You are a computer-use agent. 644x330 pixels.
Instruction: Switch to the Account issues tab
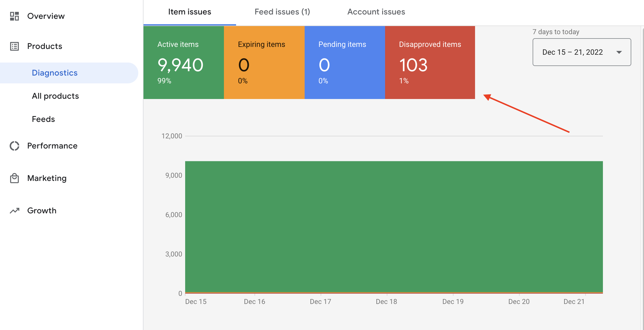(x=376, y=12)
